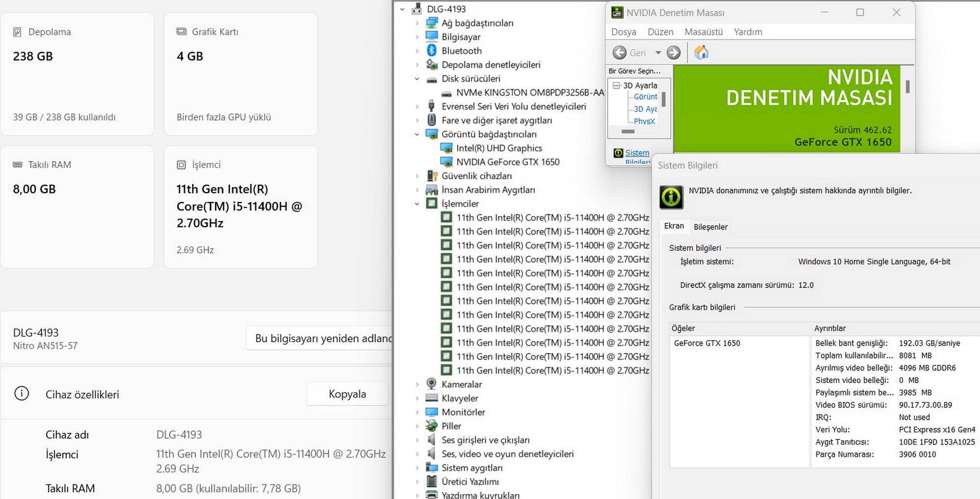980x499 pixels.
Task: Click the Cihaz özellikleri info icon
Action: coord(22,394)
